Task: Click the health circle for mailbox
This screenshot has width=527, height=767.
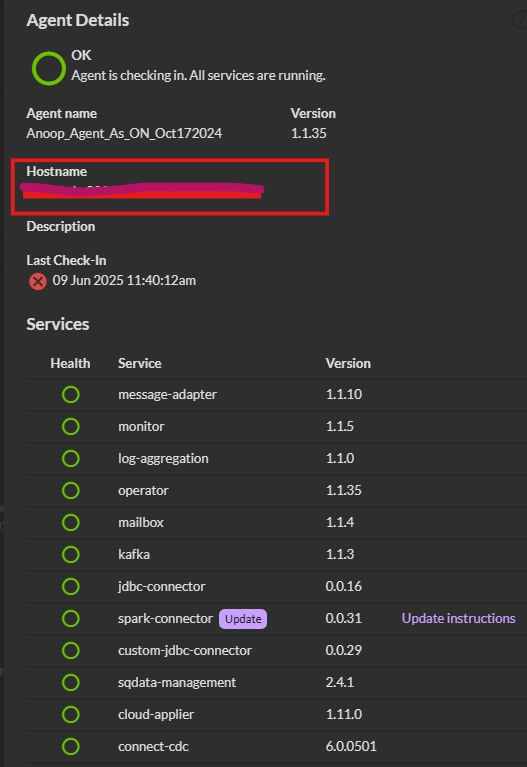Action: point(71,522)
